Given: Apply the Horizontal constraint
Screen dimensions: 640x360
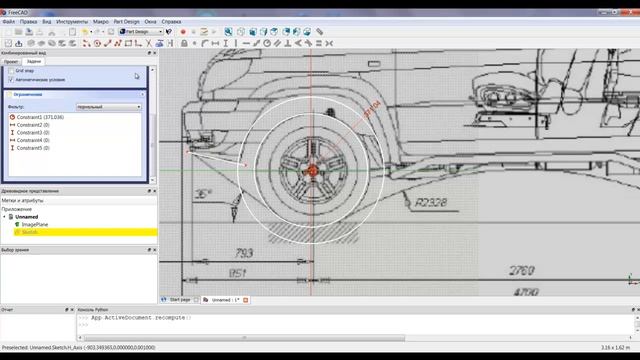Looking at the screenshot, I should (246, 43).
